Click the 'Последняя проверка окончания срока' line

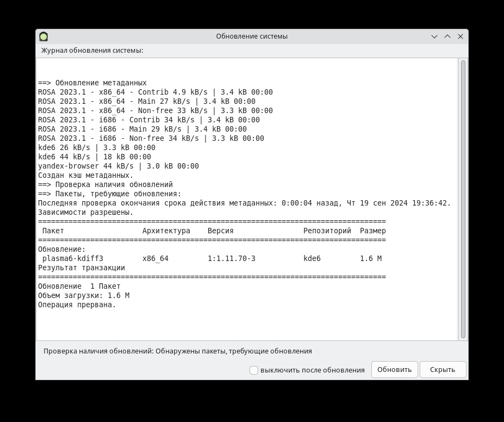pos(244,203)
